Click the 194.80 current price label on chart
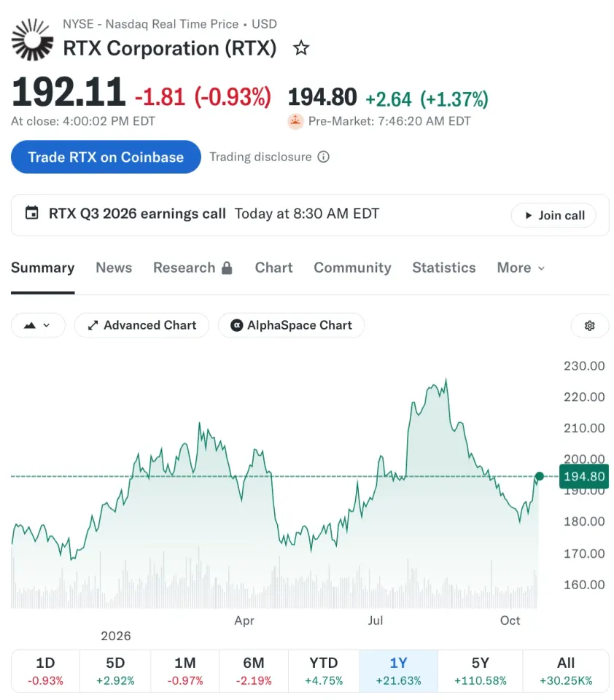The image size is (614, 700). coord(583,476)
